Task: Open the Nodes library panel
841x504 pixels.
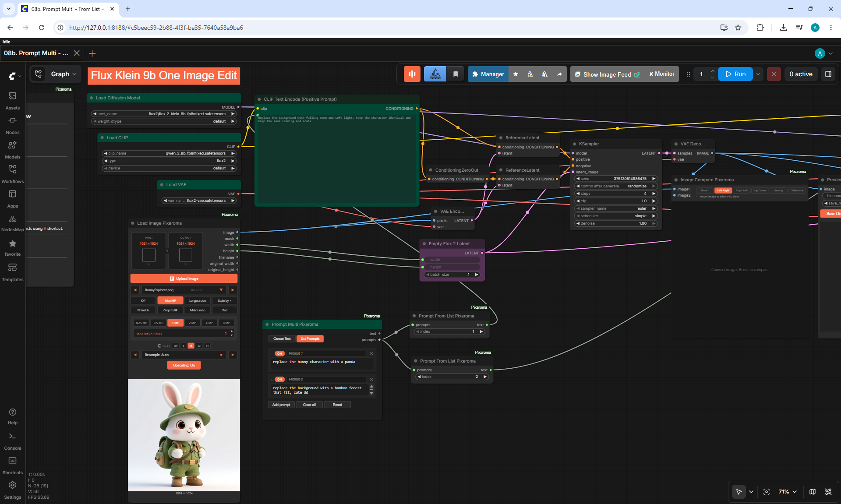Action: [13, 125]
